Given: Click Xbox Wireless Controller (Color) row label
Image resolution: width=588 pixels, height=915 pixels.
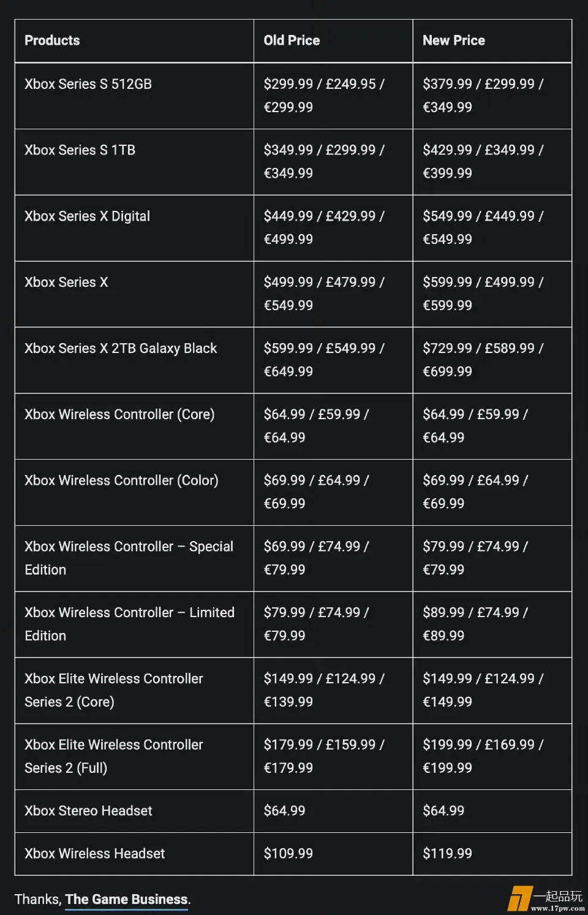Looking at the screenshot, I should (121, 480).
